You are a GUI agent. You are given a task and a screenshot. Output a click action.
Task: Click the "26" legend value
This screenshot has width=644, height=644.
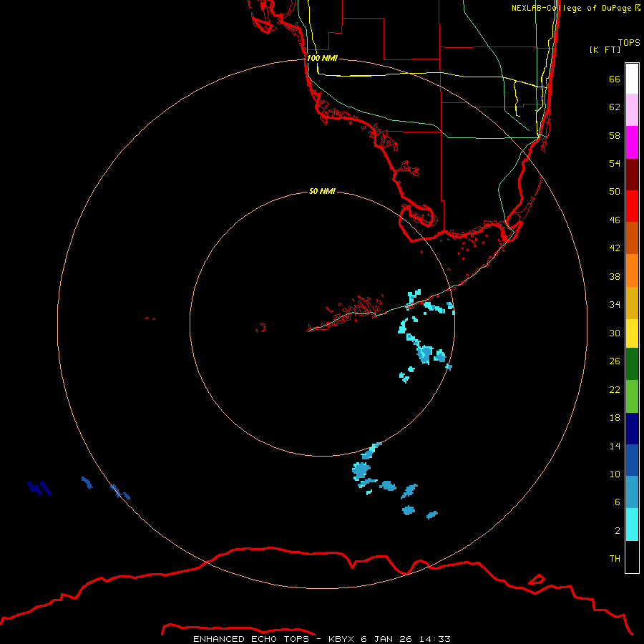(615, 361)
